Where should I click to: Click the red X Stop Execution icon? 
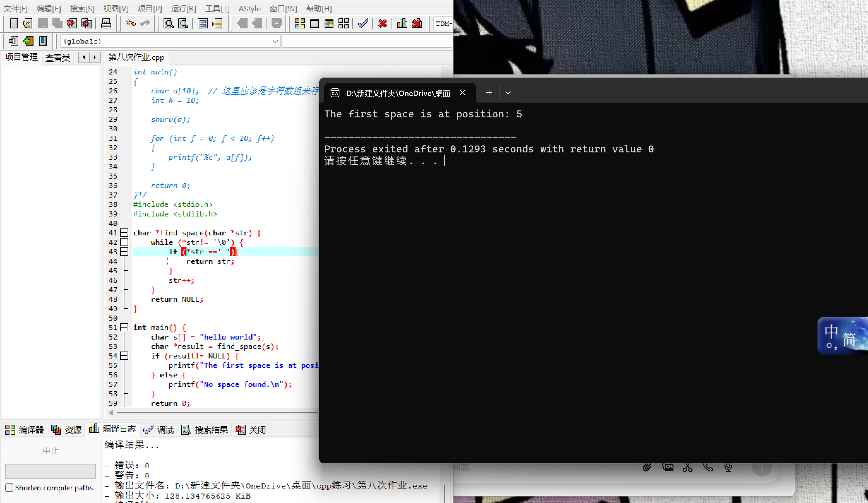point(382,23)
